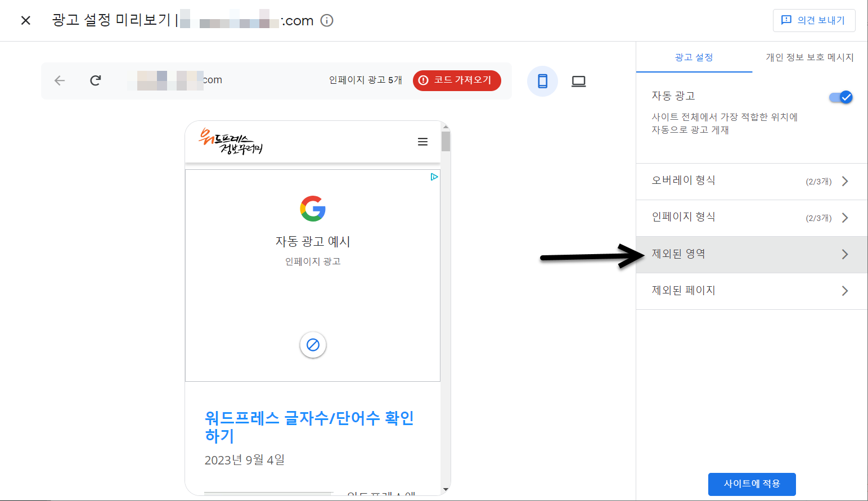Image resolution: width=868 pixels, height=501 pixels.
Task: Click the preview scrollbar down arrow
Action: [446, 490]
